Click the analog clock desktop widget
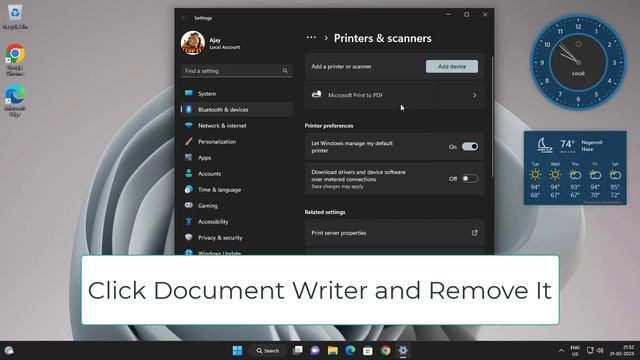Screen dimensions: 640x360 point(578,62)
